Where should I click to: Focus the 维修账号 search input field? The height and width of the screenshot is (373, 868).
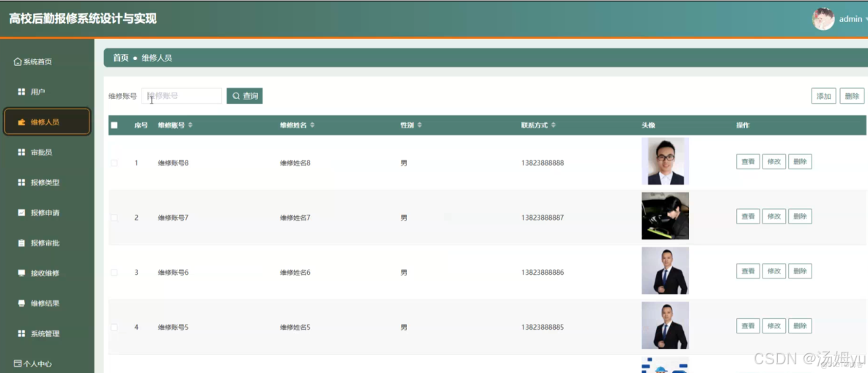(182, 96)
